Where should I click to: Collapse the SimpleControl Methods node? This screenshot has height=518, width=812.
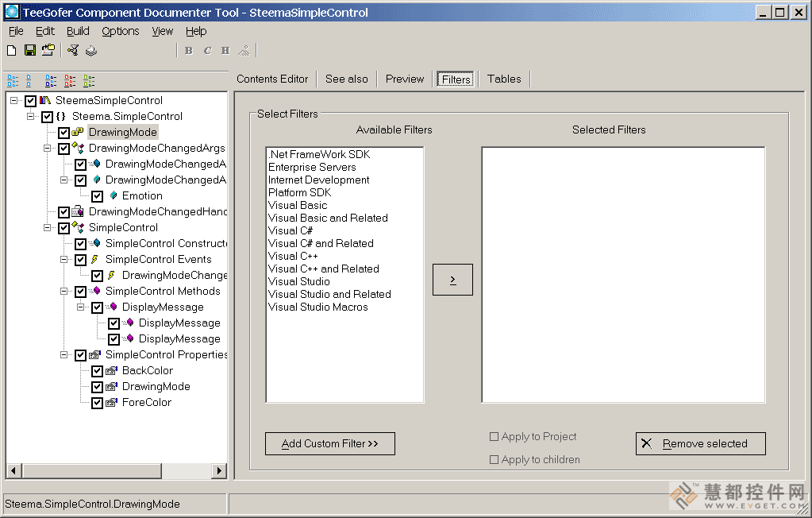pos(63,292)
